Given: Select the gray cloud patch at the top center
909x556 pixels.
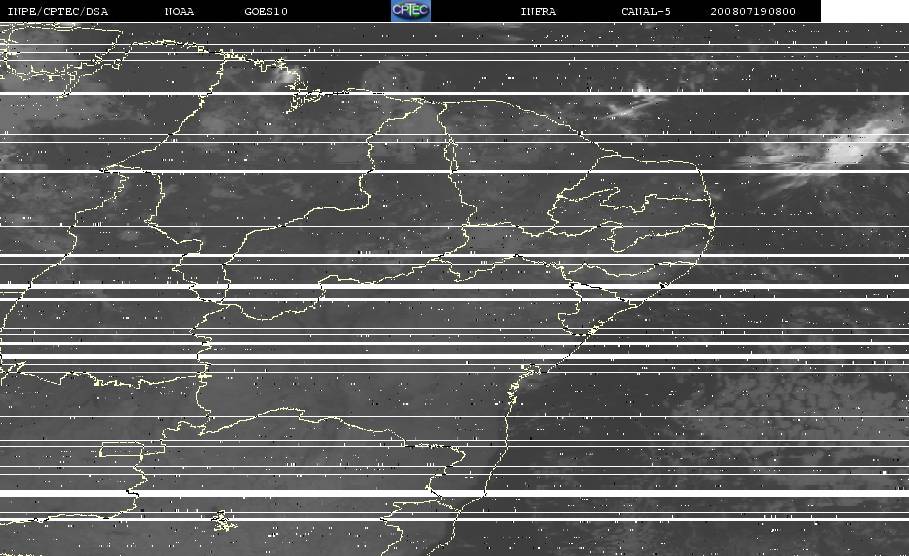Looking at the screenshot, I should (390, 77).
